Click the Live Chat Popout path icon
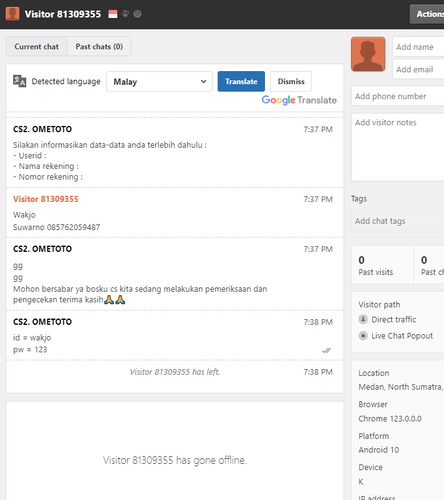This screenshot has width=444, height=500. coord(363,335)
